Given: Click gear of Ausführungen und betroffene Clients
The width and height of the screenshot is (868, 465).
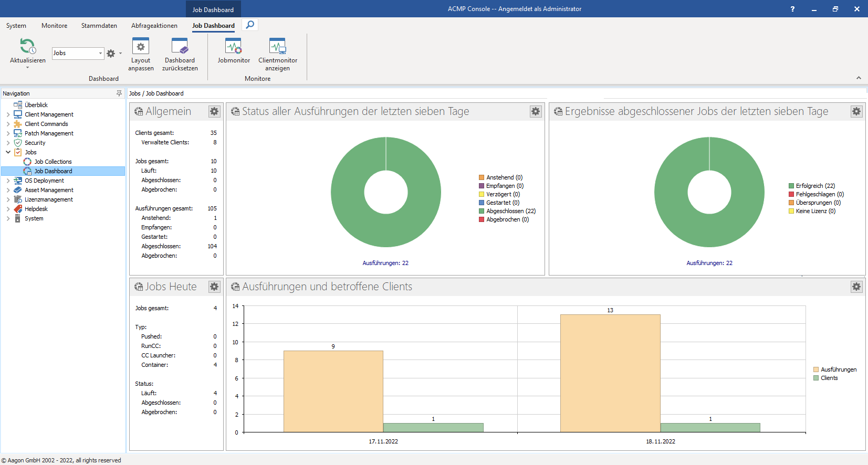Looking at the screenshot, I should click(856, 287).
